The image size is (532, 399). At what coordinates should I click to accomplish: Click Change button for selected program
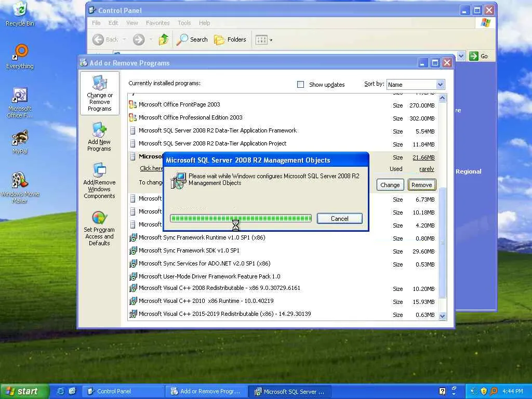[390, 185]
